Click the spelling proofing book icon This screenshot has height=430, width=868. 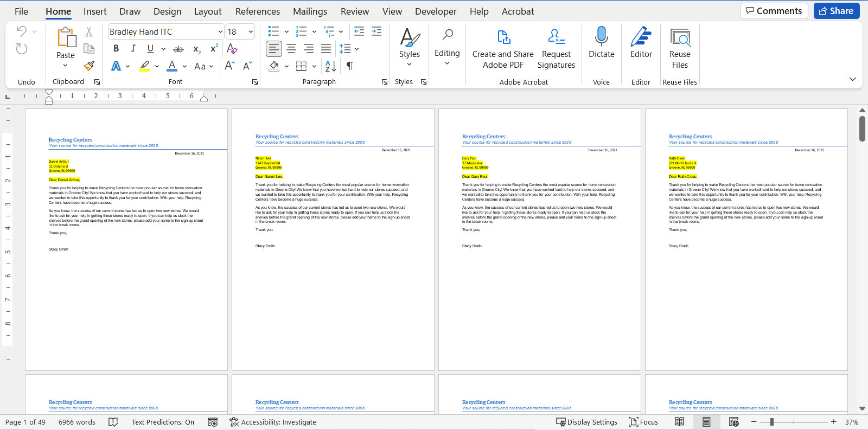pos(113,422)
